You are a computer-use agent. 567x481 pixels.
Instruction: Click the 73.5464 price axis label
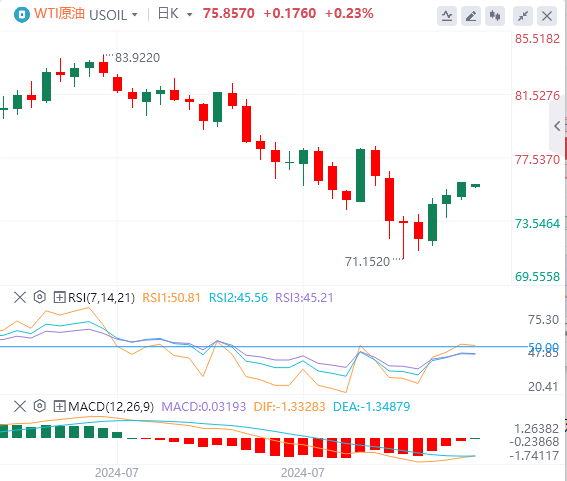point(537,224)
